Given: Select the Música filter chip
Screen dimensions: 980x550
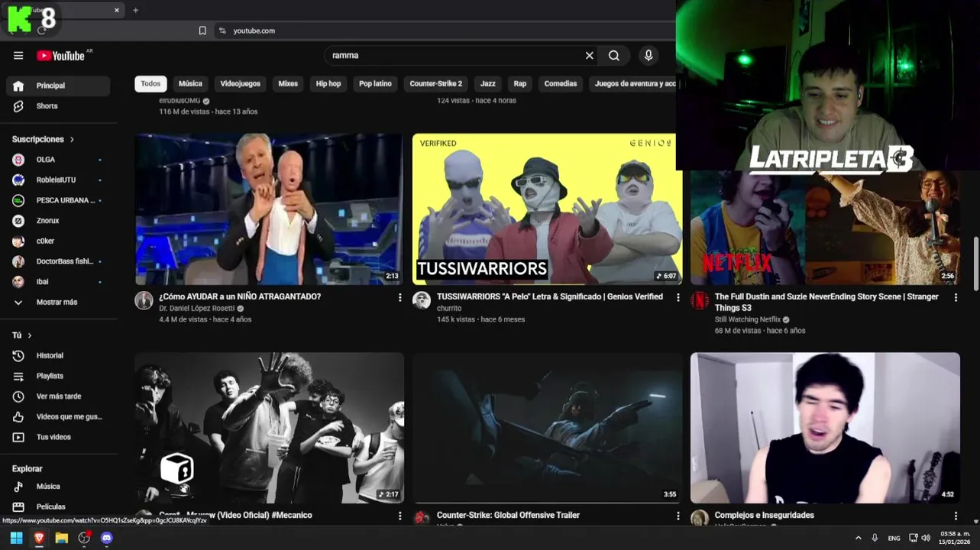Looking at the screenshot, I should coord(190,83).
